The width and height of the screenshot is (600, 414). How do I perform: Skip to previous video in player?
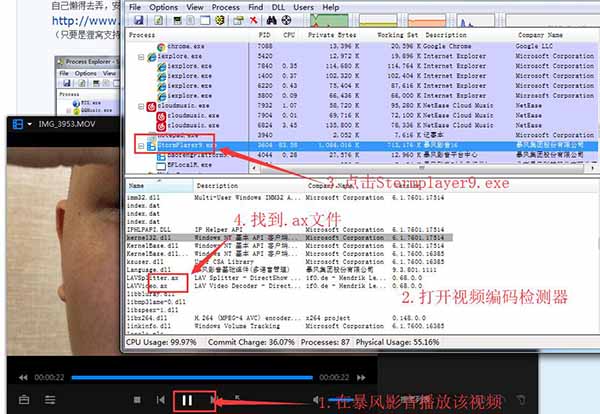[161, 400]
